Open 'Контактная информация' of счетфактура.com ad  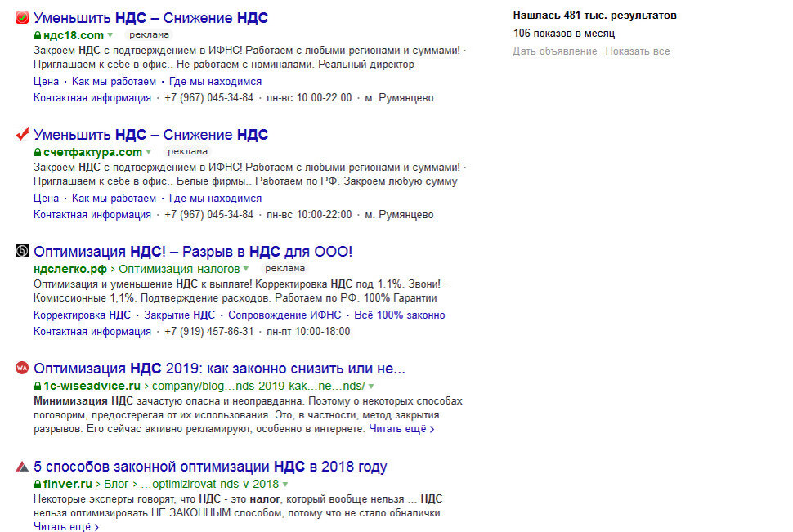92,214
